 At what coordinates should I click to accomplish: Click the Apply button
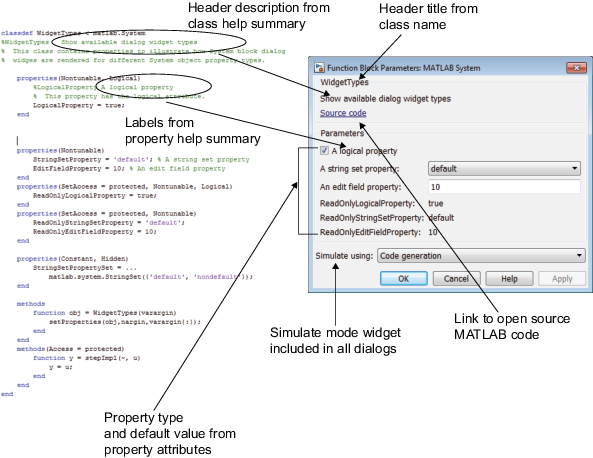(562, 279)
